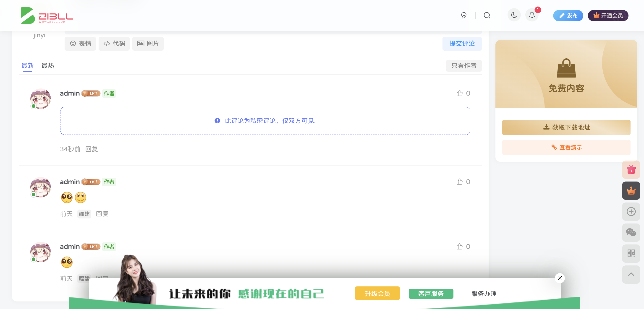Expand the plus floating sidebar menu
The height and width of the screenshot is (309, 644).
click(631, 212)
